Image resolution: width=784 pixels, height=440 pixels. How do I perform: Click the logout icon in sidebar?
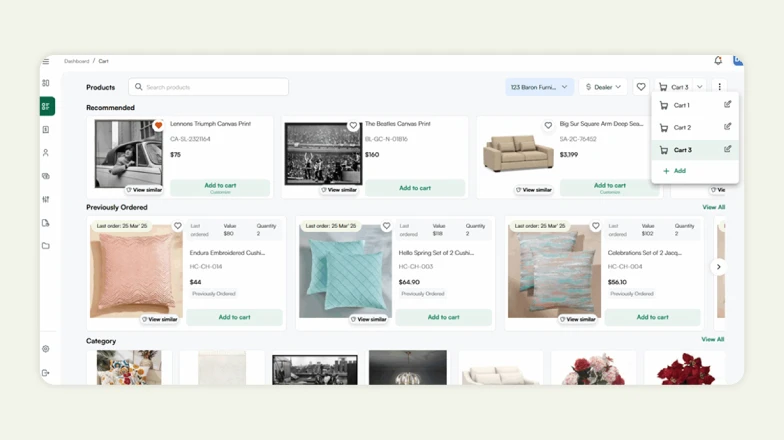point(46,372)
